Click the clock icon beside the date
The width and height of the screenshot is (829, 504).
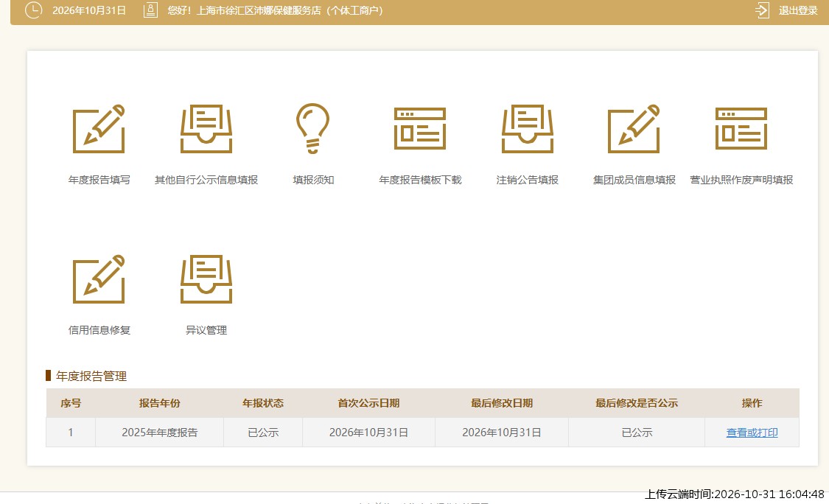[33, 10]
